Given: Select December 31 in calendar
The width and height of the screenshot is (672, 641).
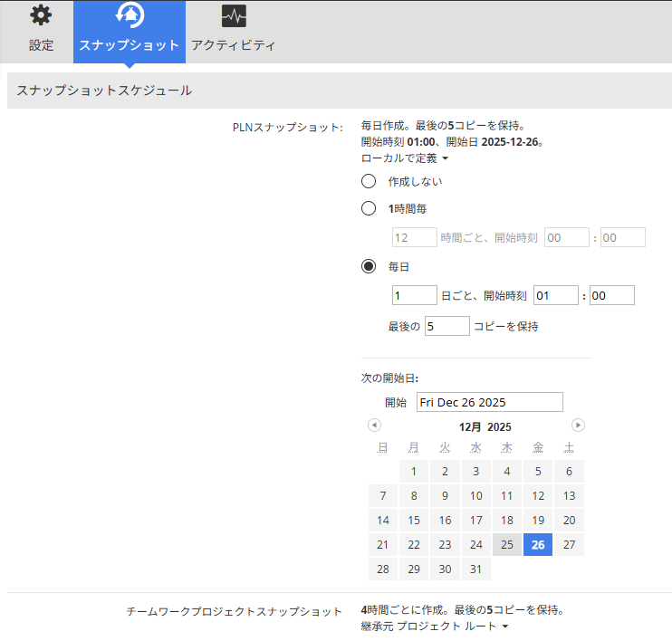Looking at the screenshot, I should [476, 569].
